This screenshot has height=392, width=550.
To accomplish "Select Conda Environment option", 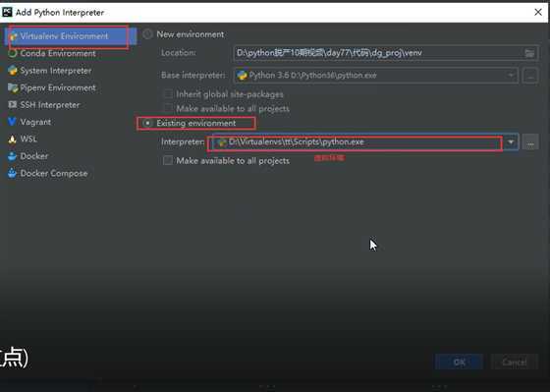I will click(x=58, y=53).
